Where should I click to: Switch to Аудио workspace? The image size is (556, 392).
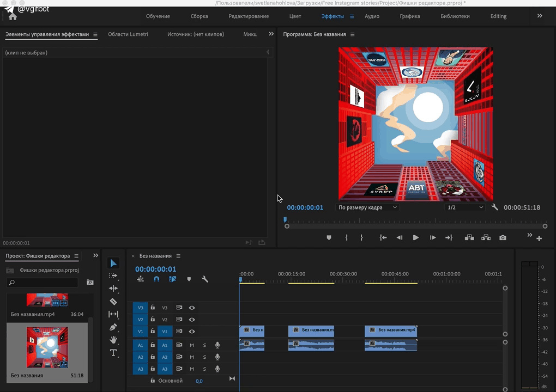[x=372, y=16]
